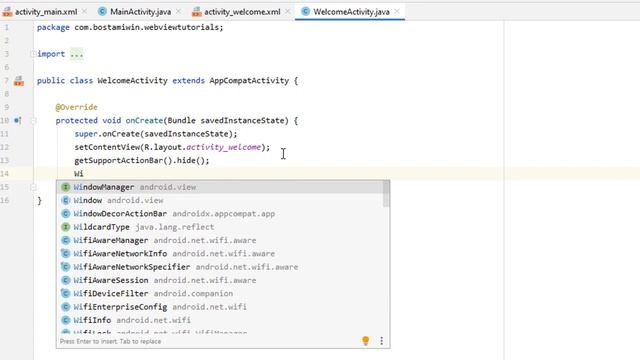Image resolution: width=640 pixels, height=360 pixels.
Task: Expand the folded import statements
Action: point(33,54)
